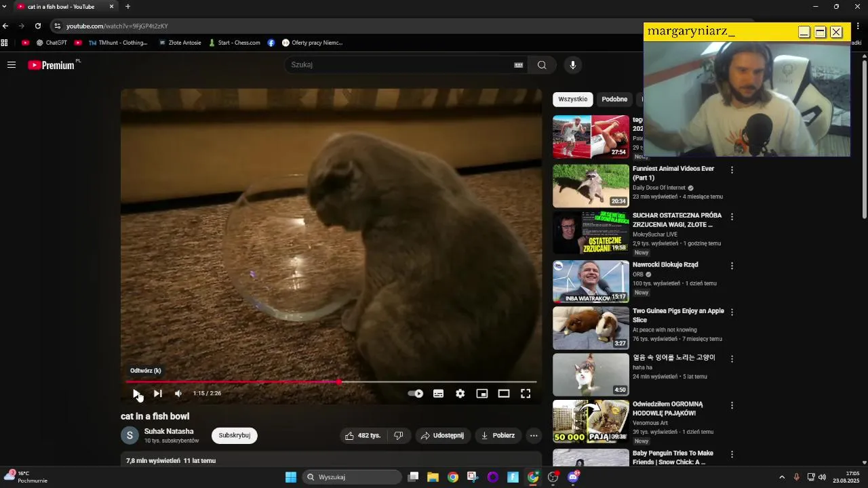This screenshot has height=488, width=868.
Task: Open the TMhunt - Clothing bookmark
Action: coord(117,43)
